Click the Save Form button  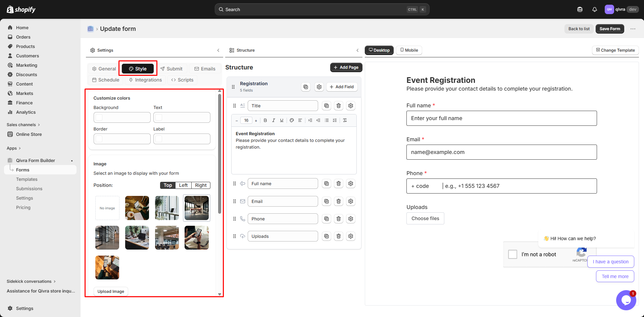click(x=610, y=29)
